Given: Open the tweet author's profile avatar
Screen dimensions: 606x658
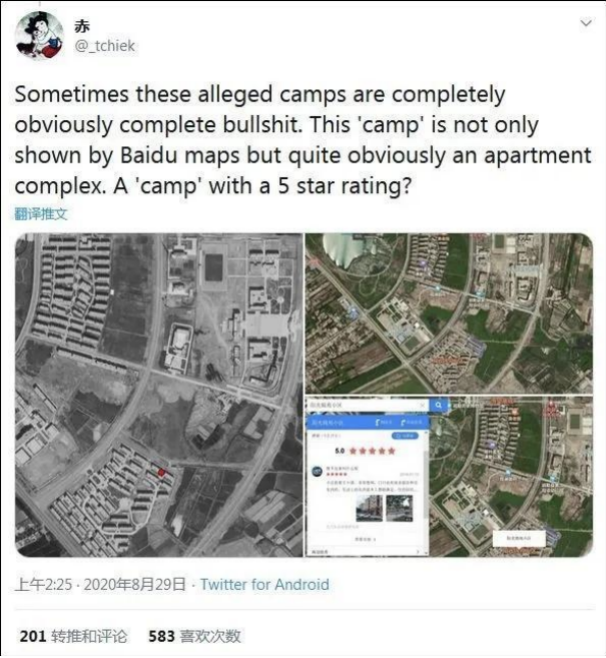Looking at the screenshot, I should (x=39, y=35).
